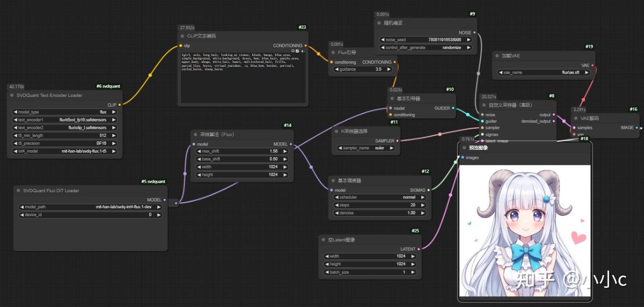Toggle the checkbox above the prompt text
Viewport: 644px width, 307px height.
click(297, 51)
